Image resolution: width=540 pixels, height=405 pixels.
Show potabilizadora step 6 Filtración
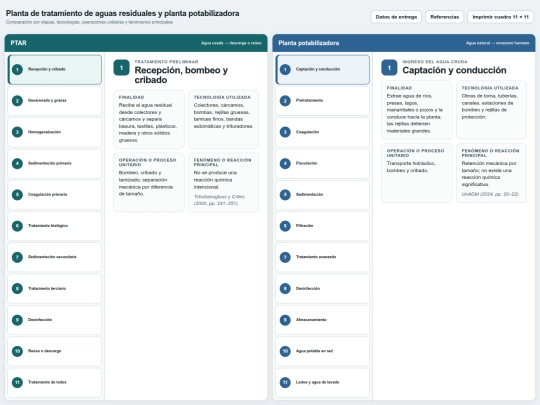[x=323, y=226]
